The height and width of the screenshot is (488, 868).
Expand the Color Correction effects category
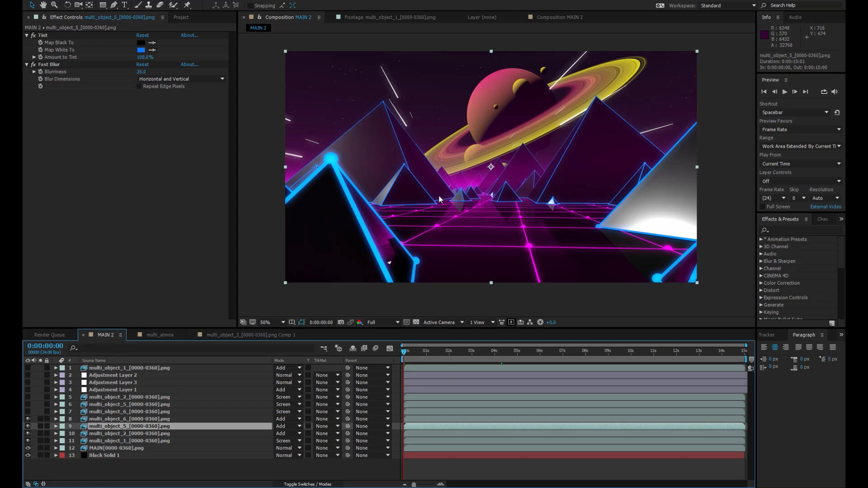click(x=761, y=283)
